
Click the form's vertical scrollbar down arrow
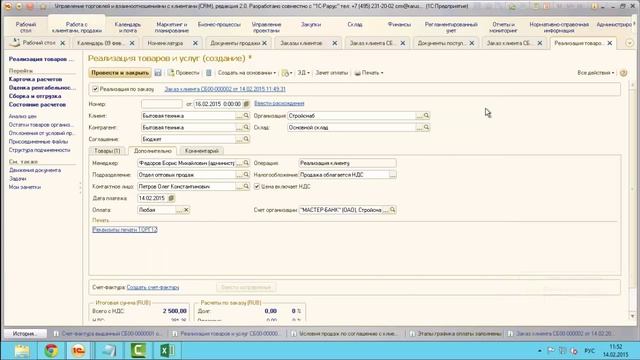tap(633, 316)
